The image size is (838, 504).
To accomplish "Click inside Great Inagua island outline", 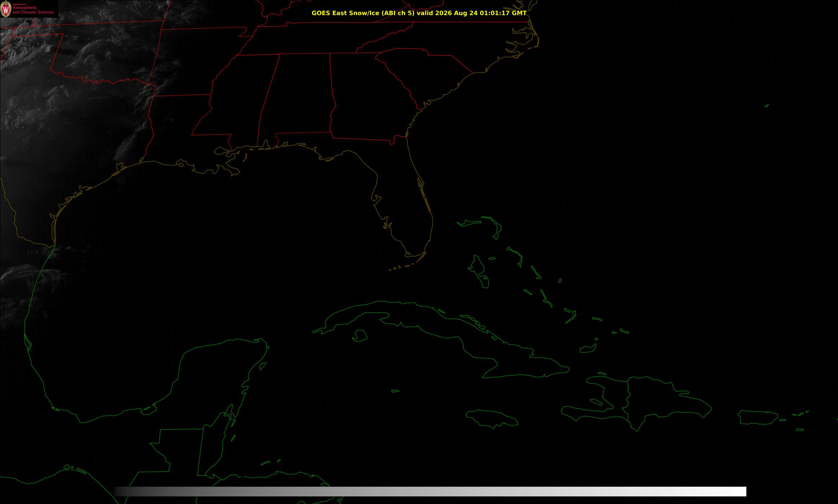I will tap(588, 349).
